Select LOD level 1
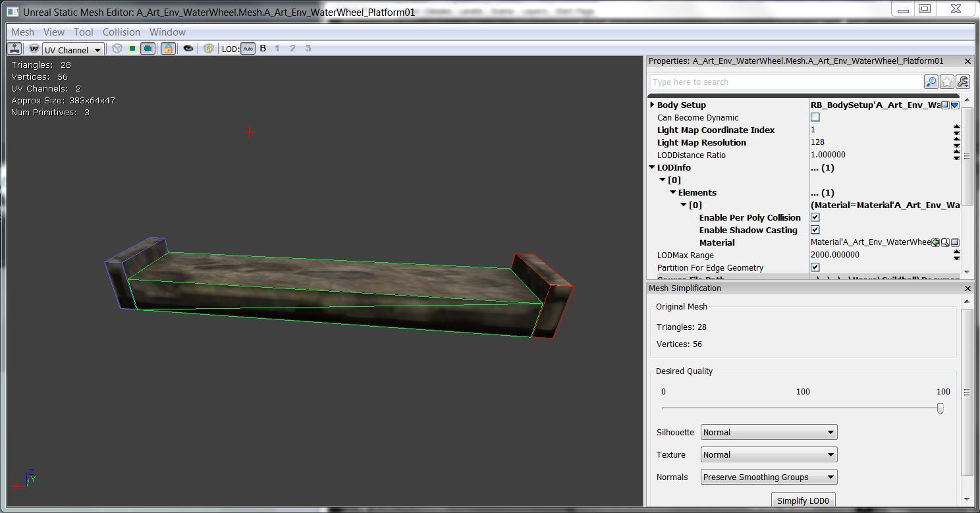This screenshot has height=513, width=980. 277,48
